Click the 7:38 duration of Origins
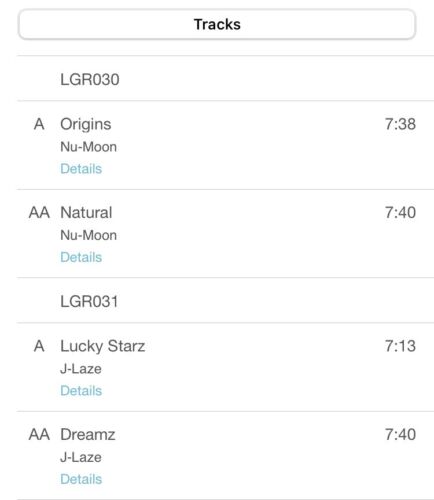434x500 pixels. tap(400, 124)
